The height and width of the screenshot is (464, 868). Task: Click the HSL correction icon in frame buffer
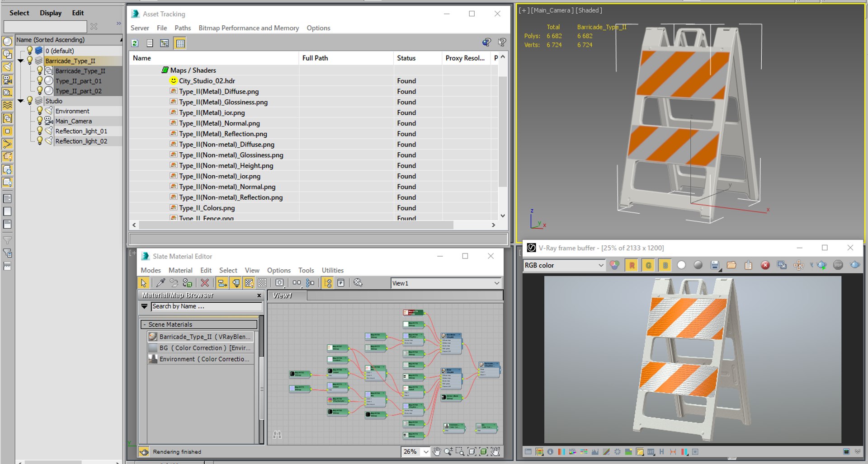click(x=572, y=451)
